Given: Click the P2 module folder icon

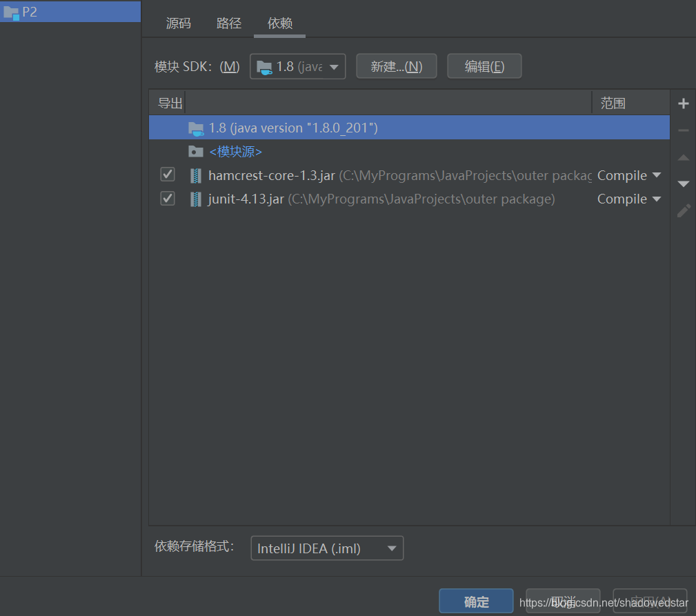Looking at the screenshot, I should pos(11,13).
